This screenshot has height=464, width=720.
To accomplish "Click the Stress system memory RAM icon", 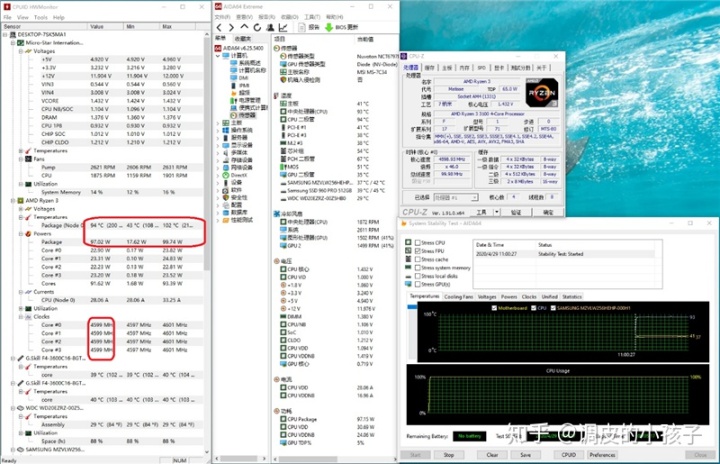I will pyautogui.click(x=408, y=267).
